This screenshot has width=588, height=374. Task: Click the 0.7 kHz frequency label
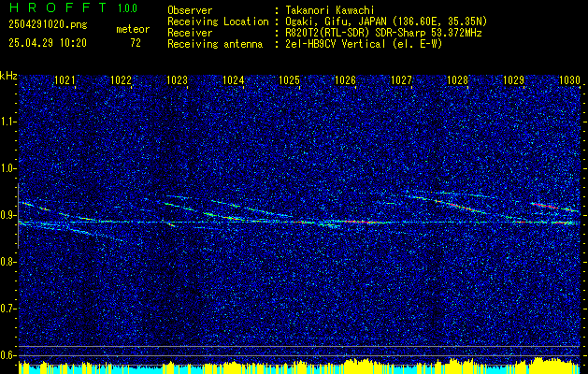click(7, 309)
